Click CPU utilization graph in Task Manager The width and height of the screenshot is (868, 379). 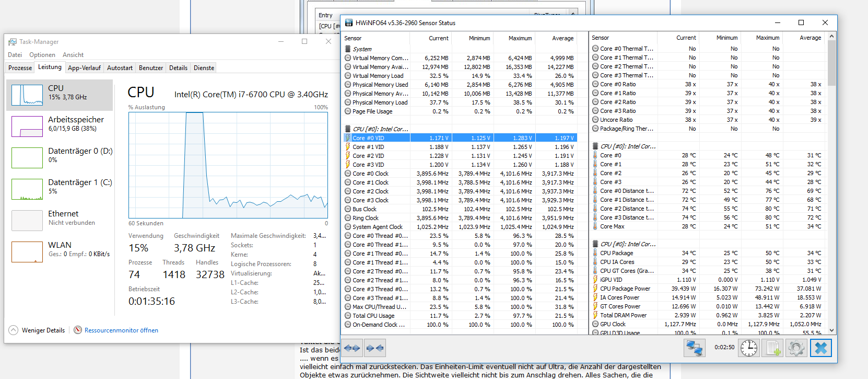click(x=228, y=165)
